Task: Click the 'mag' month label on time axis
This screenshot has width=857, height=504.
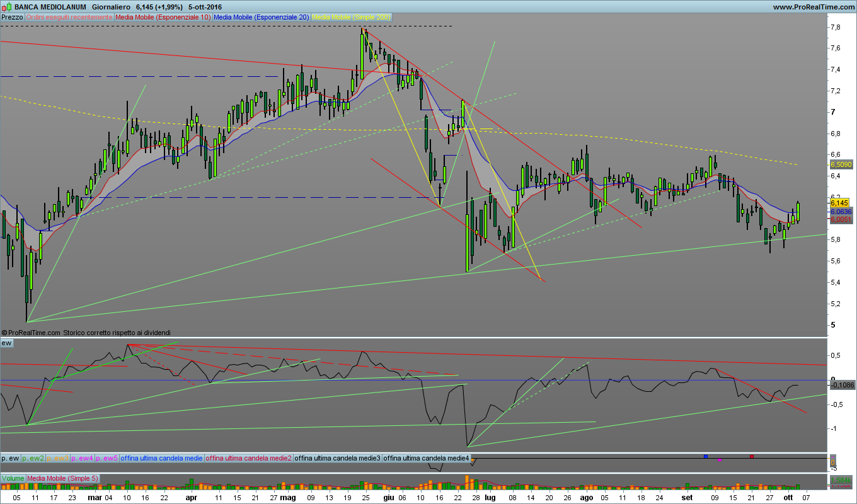Action: coord(288,497)
